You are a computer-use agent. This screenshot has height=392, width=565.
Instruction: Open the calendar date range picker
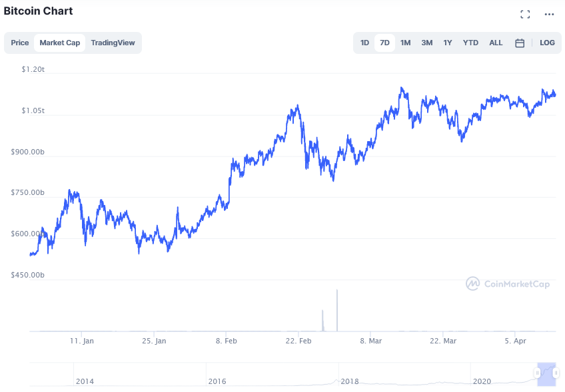pyautogui.click(x=520, y=43)
